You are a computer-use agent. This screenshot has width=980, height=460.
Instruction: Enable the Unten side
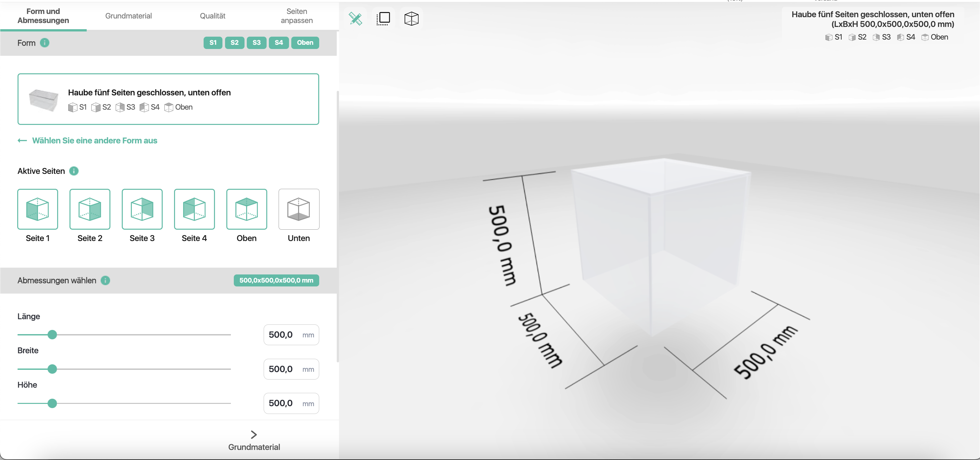(x=299, y=209)
